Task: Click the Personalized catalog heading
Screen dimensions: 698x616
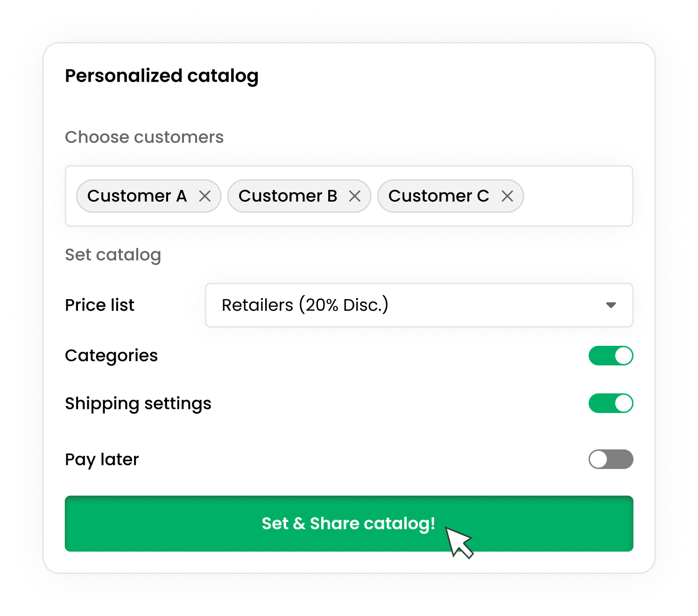Action: pos(162,76)
